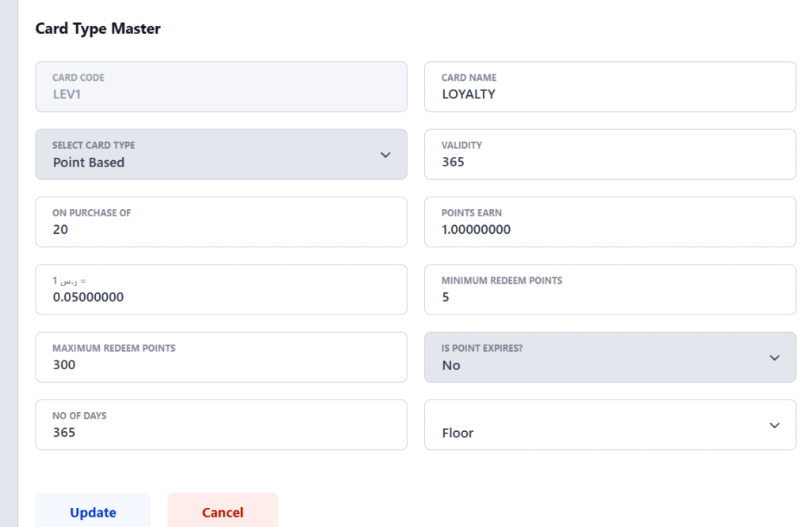Click the Is Point Expires label text
The width and height of the screenshot is (812, 527).
pyautogui.click(x=482, y=348)
